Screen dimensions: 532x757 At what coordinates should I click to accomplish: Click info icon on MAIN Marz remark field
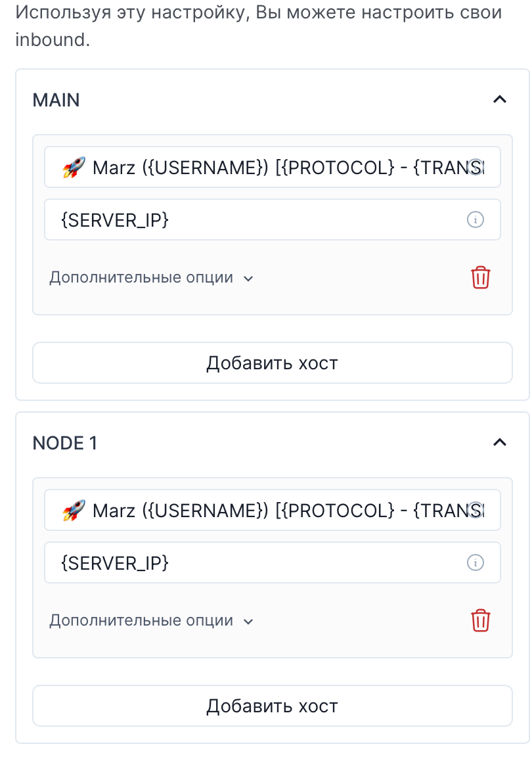tap(476, 167)
